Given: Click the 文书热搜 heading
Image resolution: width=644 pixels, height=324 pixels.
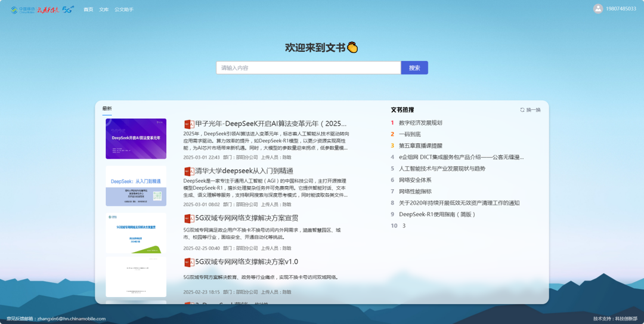Looking at the screenshot, I should (402, 110).
